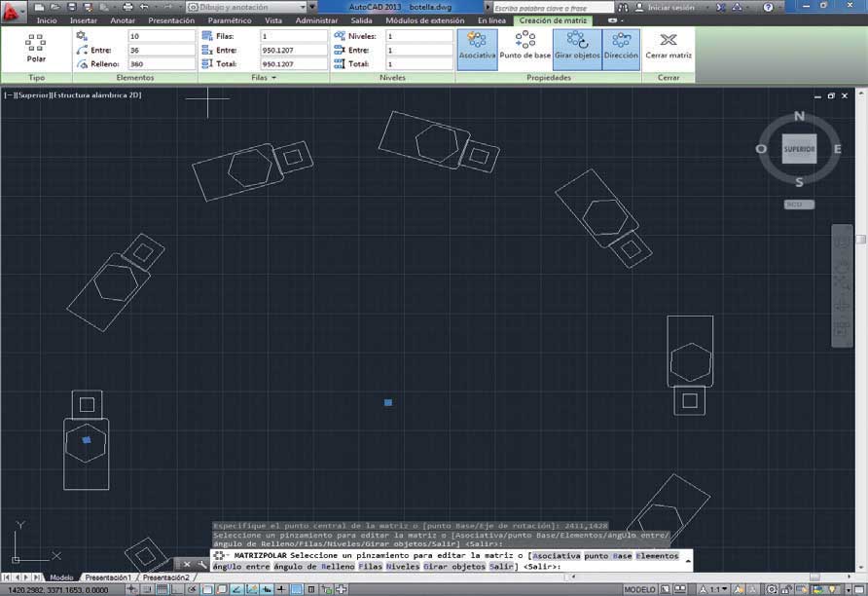
Task: Click the SUPERIOR face of the ViewCube
Action: (799, 149)
